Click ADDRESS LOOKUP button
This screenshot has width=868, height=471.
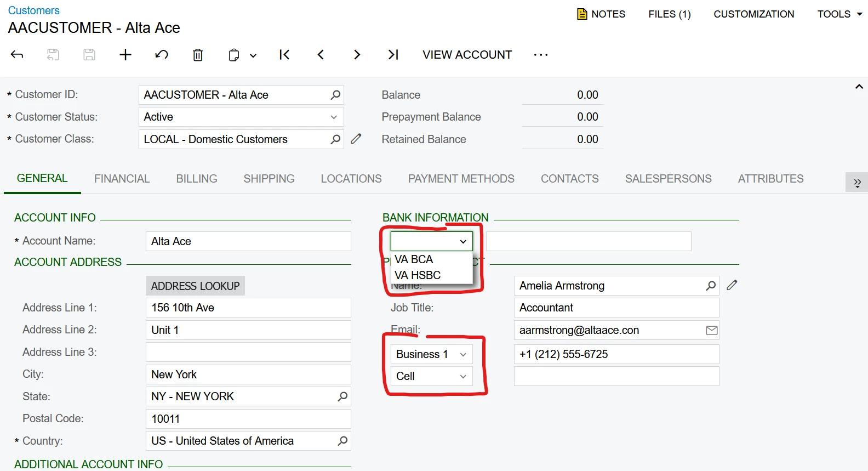coord(195,286)
